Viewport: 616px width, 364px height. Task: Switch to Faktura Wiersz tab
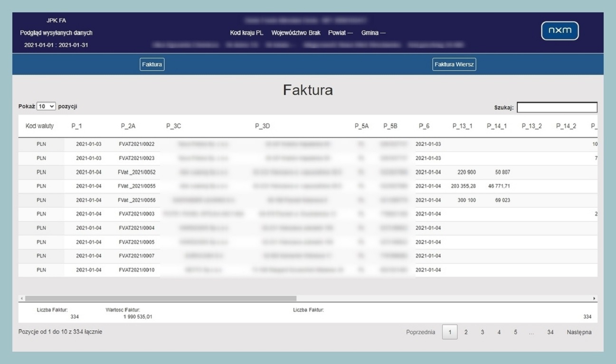454,65
